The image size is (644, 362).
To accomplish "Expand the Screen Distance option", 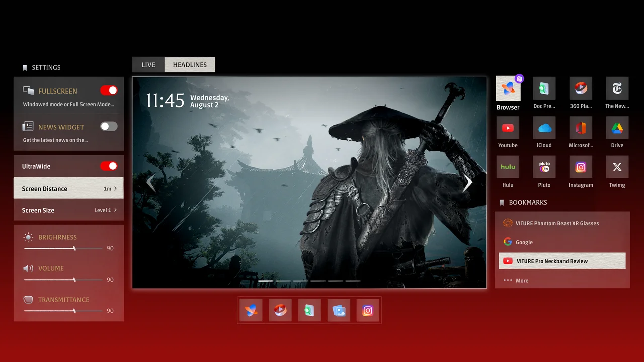I will coord(68,188).
